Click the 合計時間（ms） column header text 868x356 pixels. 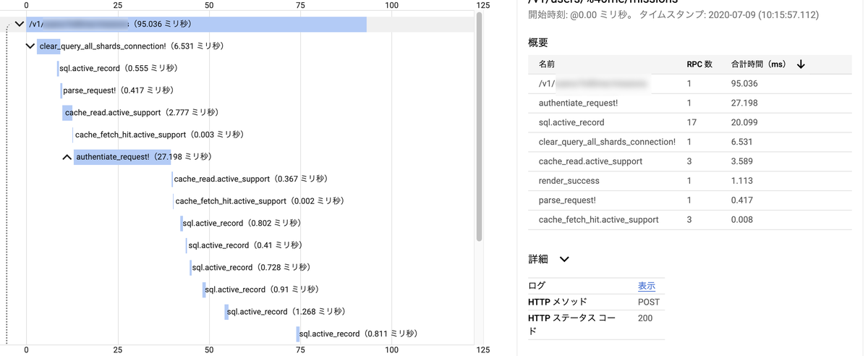tap(759, 64)
